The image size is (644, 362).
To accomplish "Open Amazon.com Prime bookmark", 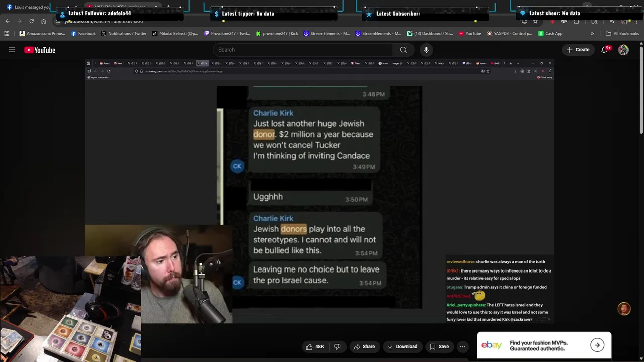I will coord(42,34).
